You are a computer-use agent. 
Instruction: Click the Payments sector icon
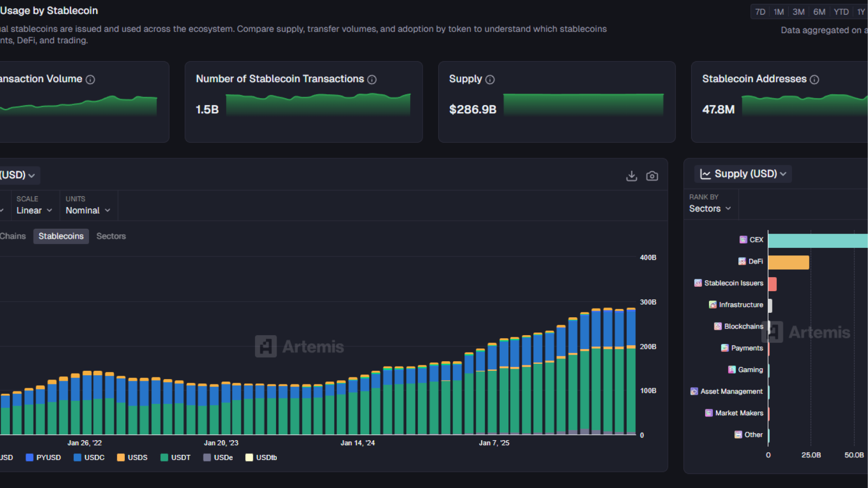point(725,348)
